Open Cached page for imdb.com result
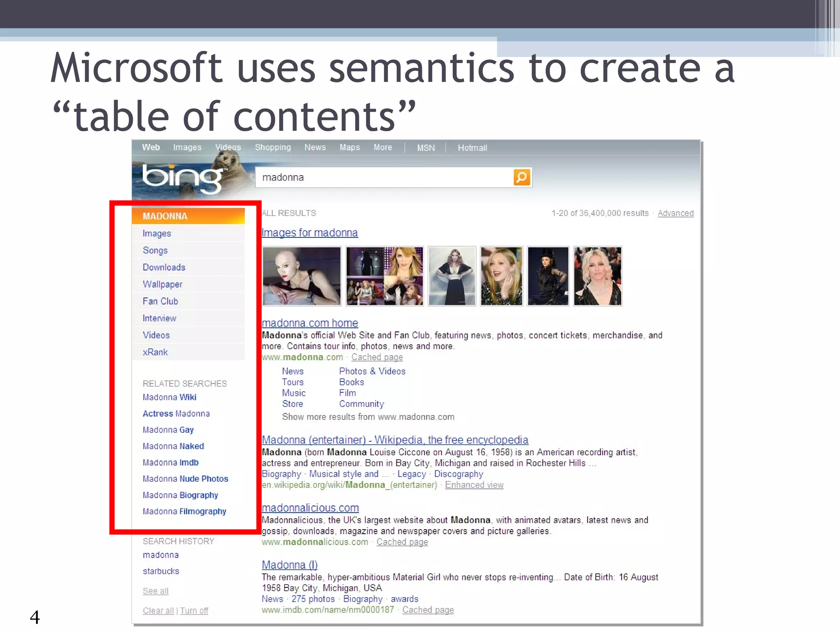This screenshot has height=630, width=840. tap(428, 610)
